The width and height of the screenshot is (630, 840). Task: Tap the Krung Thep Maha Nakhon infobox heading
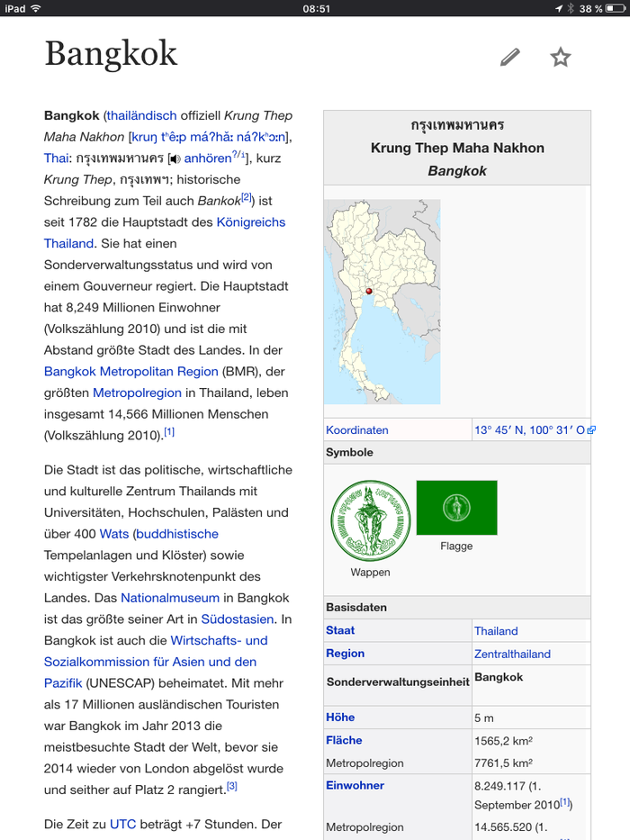coord(457,149)
